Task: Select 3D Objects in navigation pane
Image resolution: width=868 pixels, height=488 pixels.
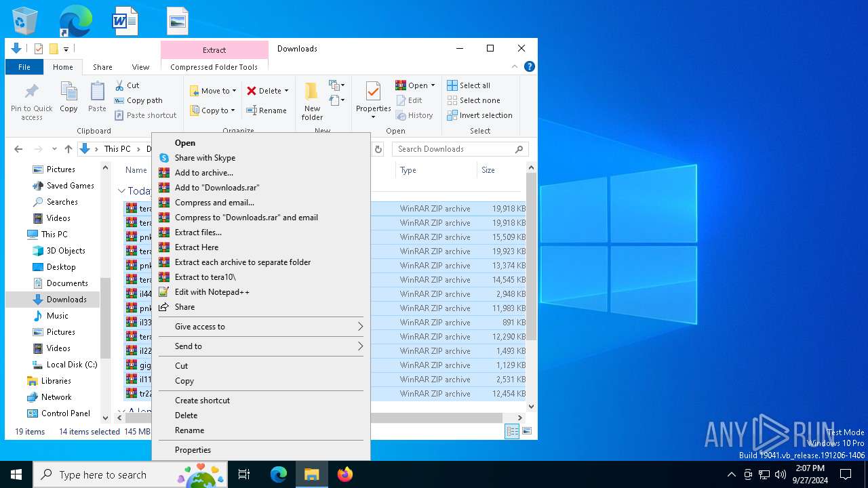Action: [65, 251]
